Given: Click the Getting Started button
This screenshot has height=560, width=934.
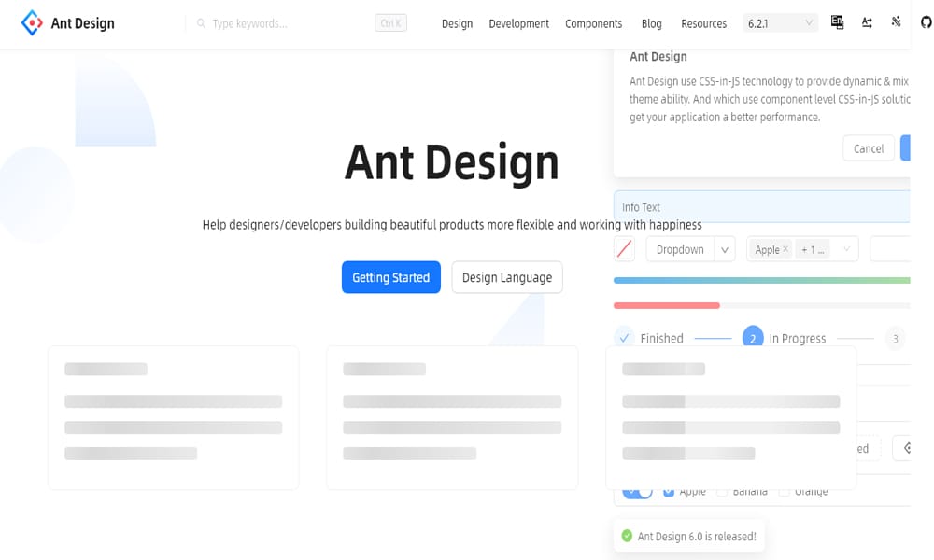Looking at the screenshot, I should (390, 277).
